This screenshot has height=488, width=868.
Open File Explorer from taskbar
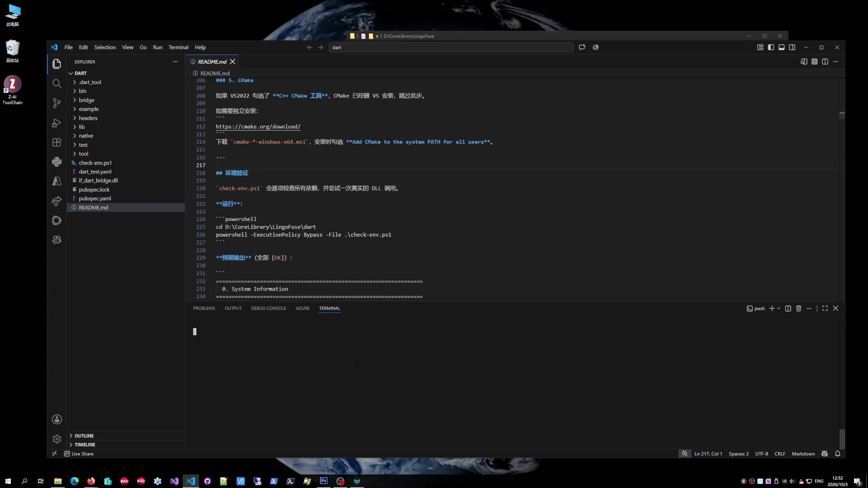[58, 481]
